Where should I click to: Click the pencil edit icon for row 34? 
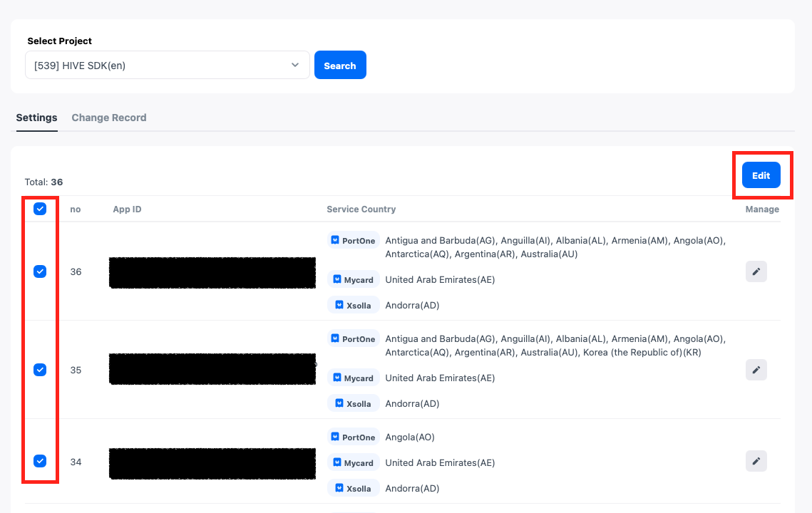click(x=756, y=461)
